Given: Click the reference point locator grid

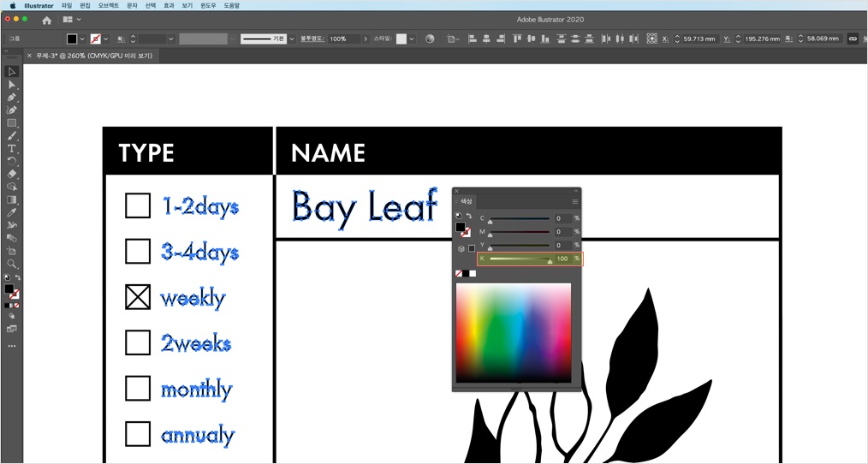Looking at the screenshot, I should click(x=652, y=39).
